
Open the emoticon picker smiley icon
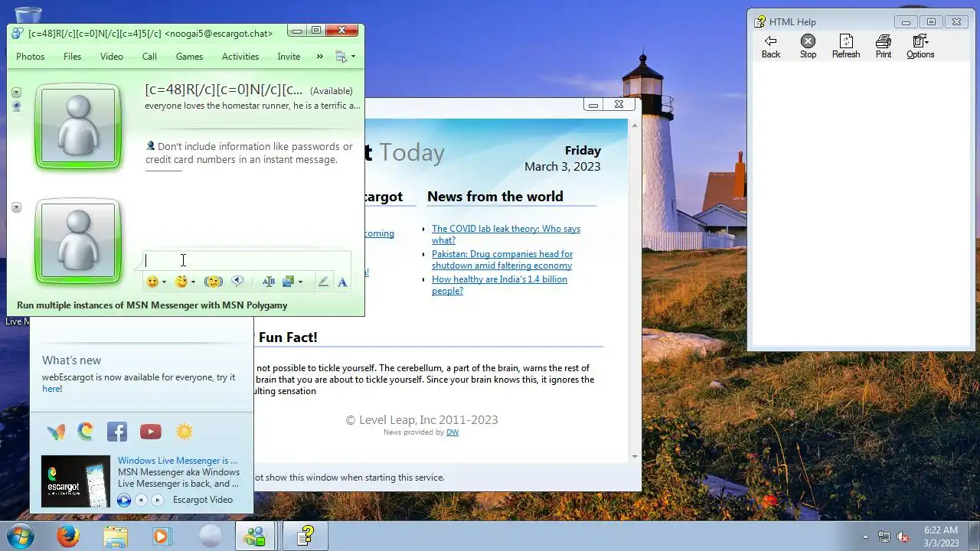point(152,282)
